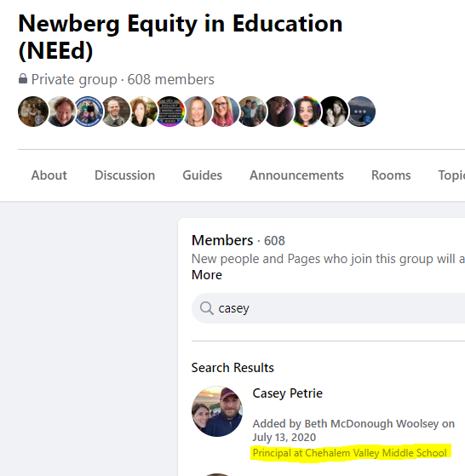Select the Guides tab

202,175
